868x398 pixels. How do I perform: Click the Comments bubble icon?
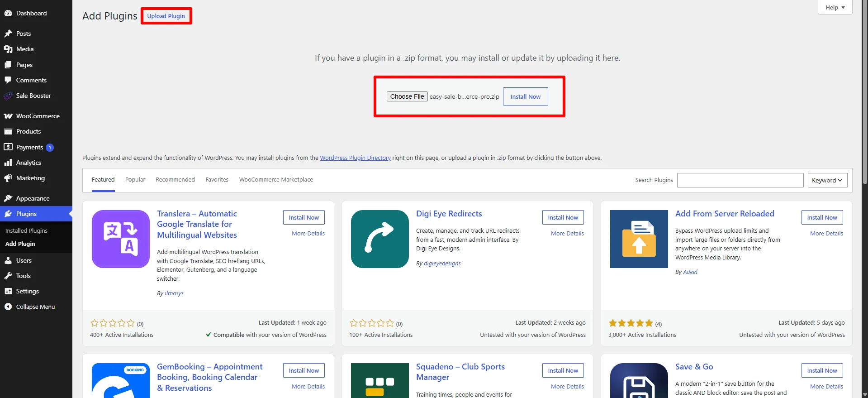(8, 80)
